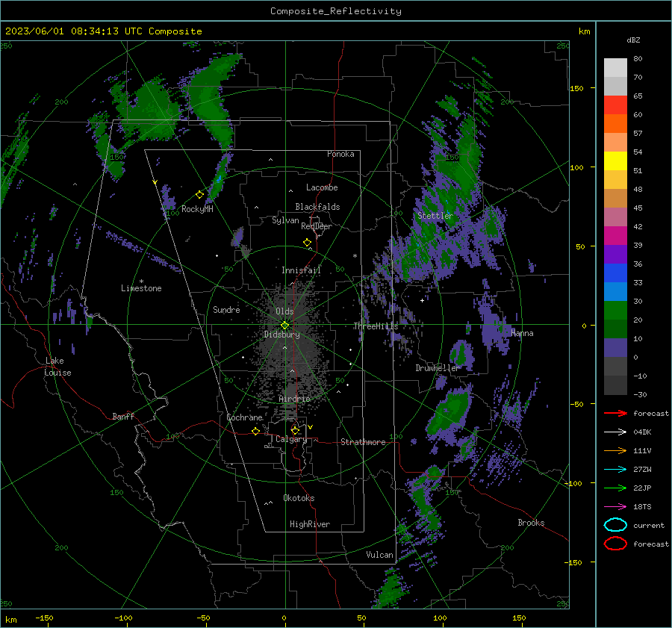
Task: Click the green 22JP arrow in legend
Action: (x=615, y=488)
